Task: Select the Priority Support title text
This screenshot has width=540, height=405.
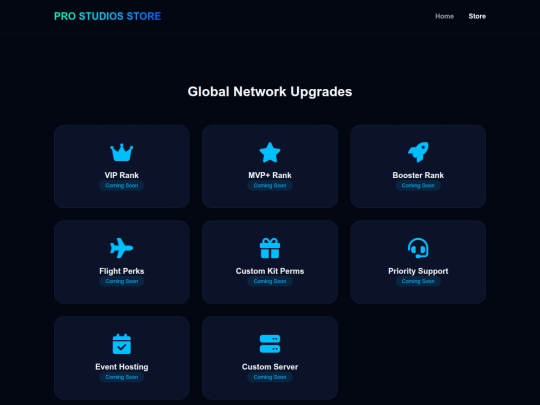Action: [x=418, y=271]
